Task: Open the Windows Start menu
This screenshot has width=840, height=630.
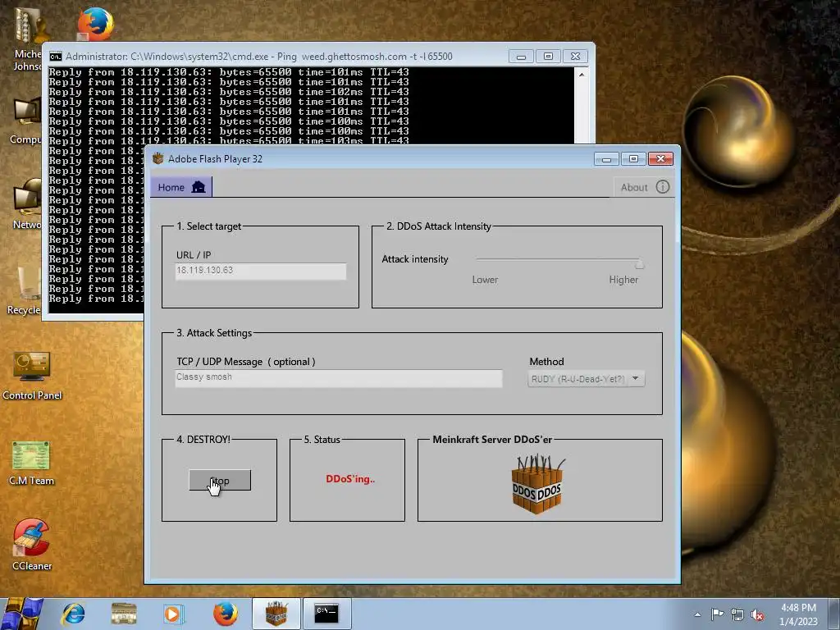Action: pyautogui.click(x=21, y=614)
